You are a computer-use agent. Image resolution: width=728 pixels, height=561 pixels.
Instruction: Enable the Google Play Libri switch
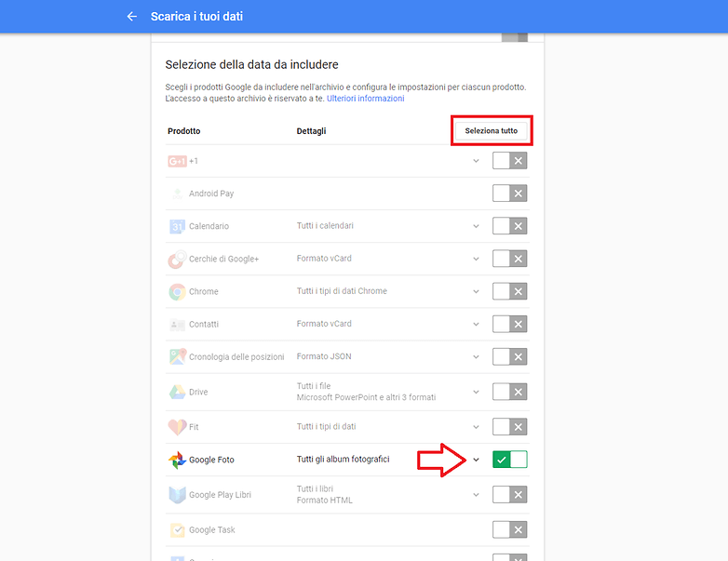[510, 495]
